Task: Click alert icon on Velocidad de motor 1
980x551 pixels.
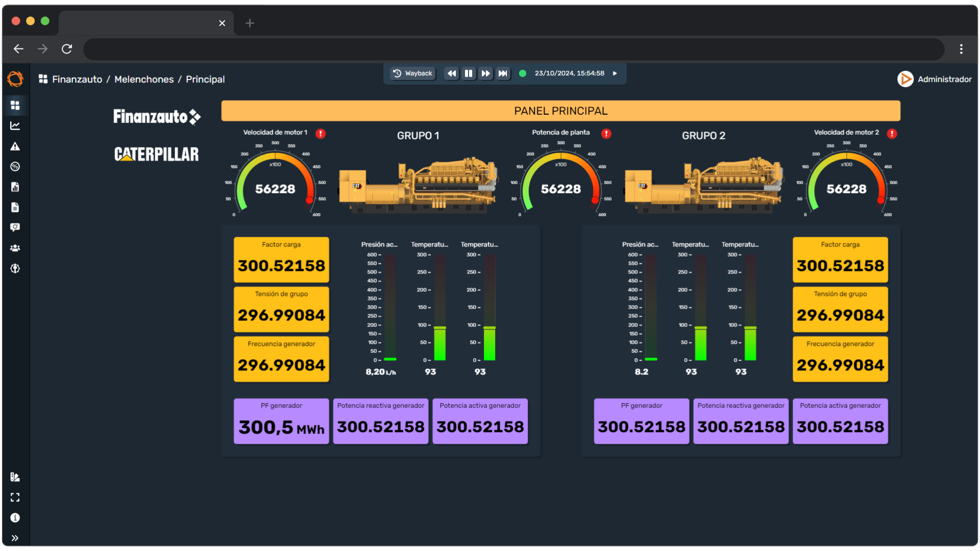Action: point(321,134)
